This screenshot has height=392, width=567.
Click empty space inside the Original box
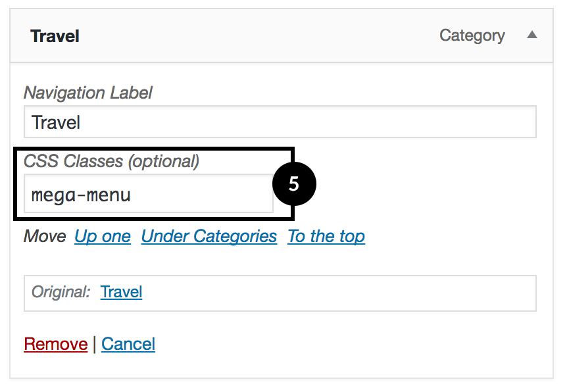click(342, 293)
